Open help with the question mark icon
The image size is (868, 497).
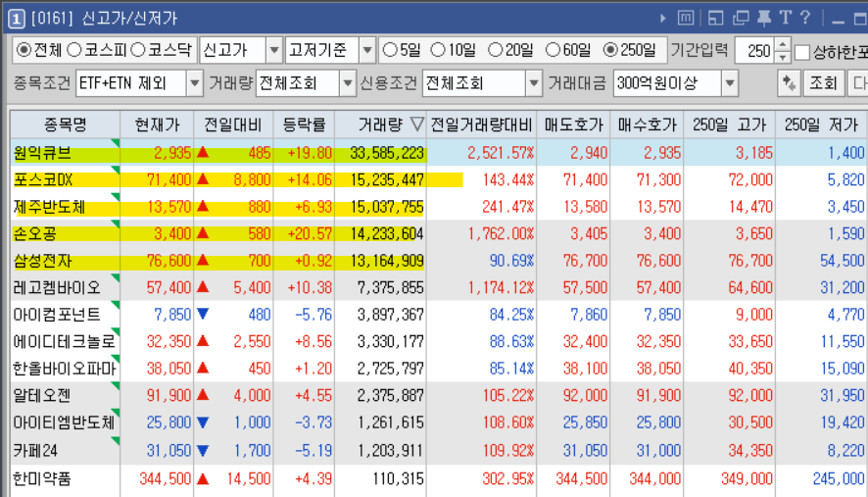click(x=805, y=18)
